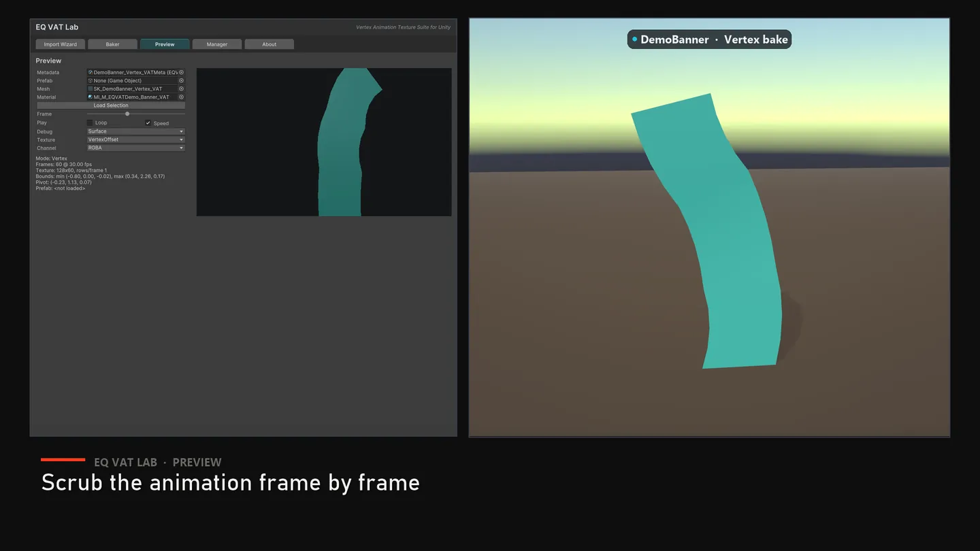Click the mesh icon before SK_DemoBanner_Vertex_VAT
The width and height of the screenshot is (980, 551).
pos(91,88)
